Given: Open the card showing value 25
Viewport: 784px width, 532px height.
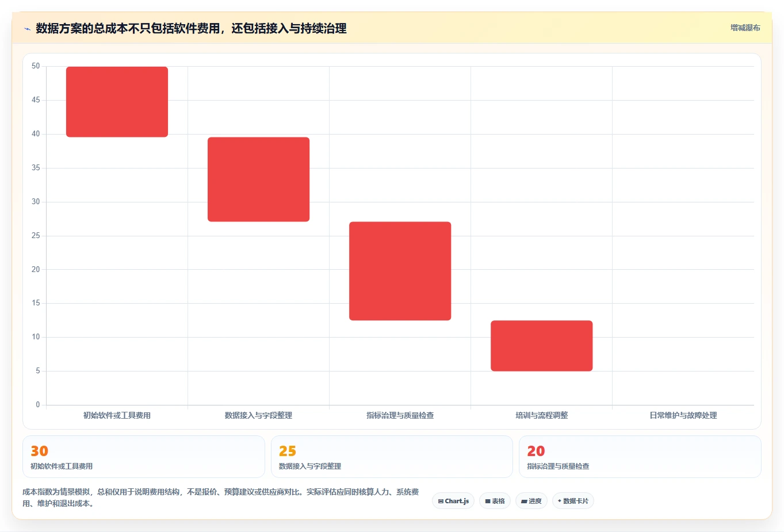Looking at the screenshot, I should click(392, 457).
